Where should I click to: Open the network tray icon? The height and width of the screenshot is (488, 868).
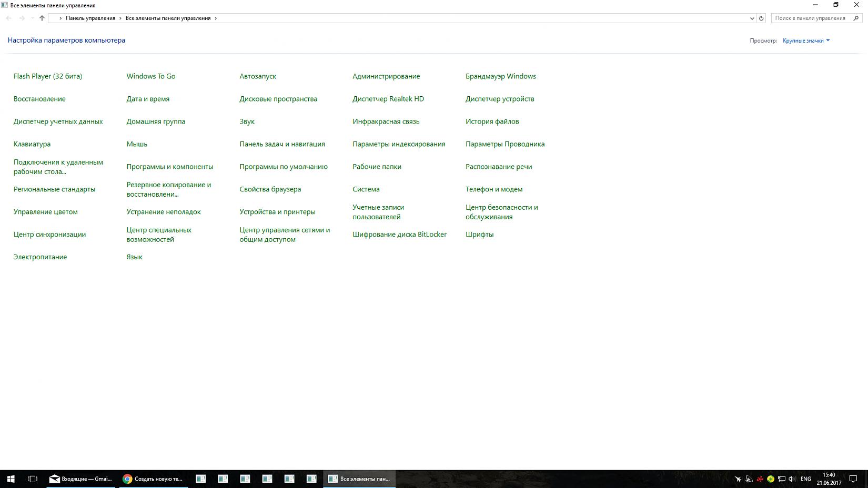pos(782,479)
